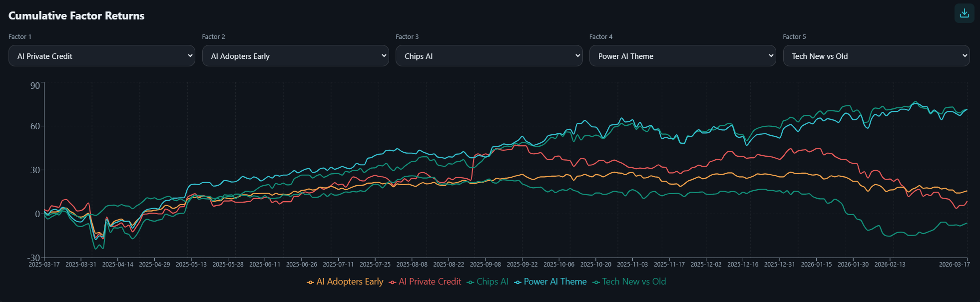Toggle AI Adopters Early series in the legend
Viewport: 980px width, 302px height.
tap(345, 282)
